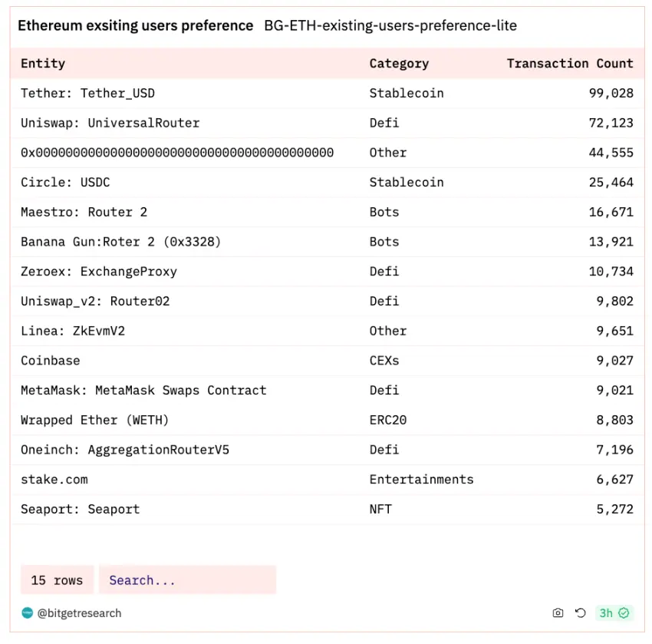The height and width of the screenshot is (644, 652).
Task: Click the 3h freshness status badge
Action: (614, 613)
